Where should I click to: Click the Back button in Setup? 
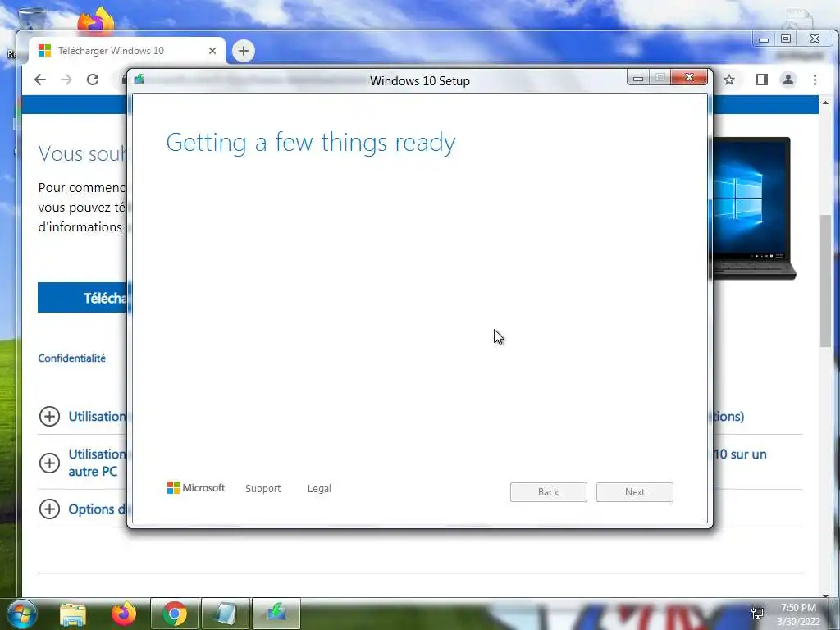pos(548,492)
